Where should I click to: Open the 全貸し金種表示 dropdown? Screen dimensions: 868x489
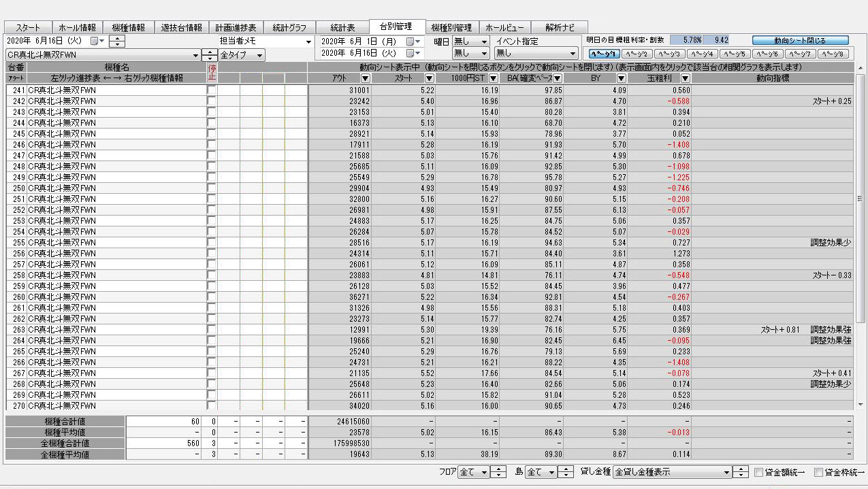pos(726,472)
